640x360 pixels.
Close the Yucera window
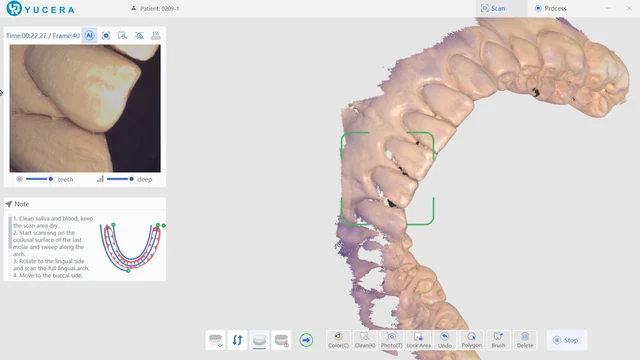pos(629,8)
